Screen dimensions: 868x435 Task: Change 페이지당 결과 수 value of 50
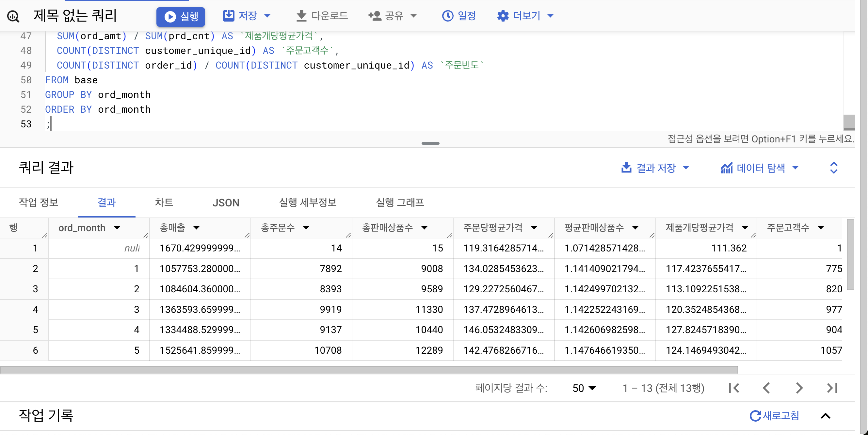tap(584, 388)
